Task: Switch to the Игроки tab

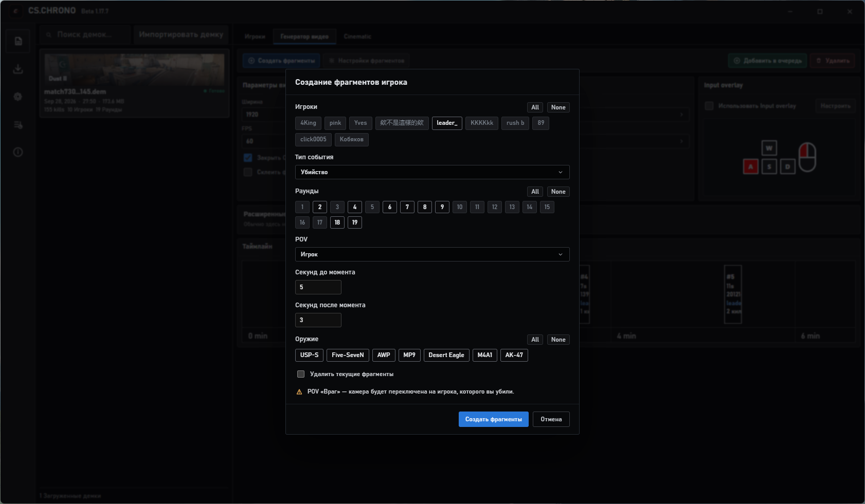Action: tap(255, 36)
